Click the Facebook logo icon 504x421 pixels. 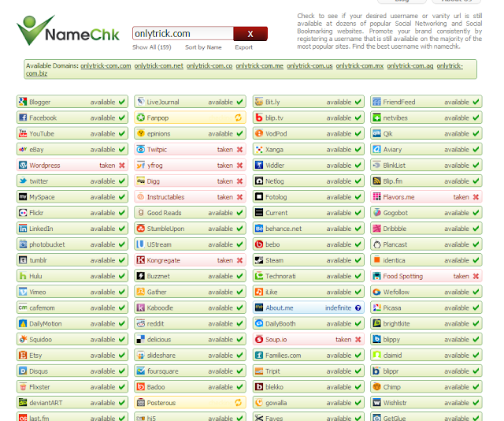(x=23, y=117)
